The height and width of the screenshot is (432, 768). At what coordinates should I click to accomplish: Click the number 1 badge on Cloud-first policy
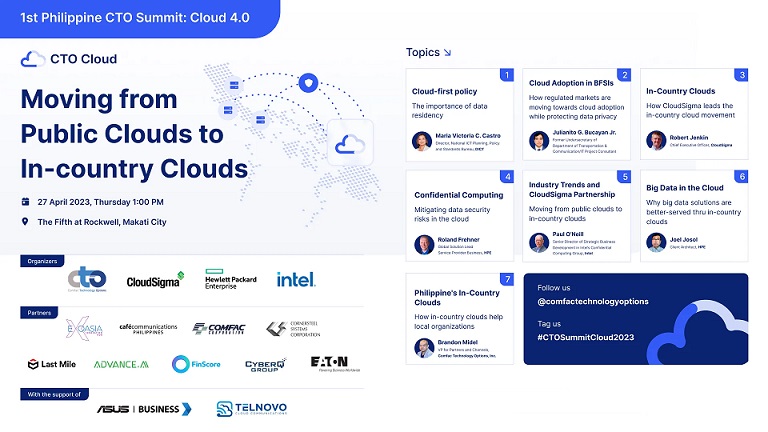click(x=507, y=75)
